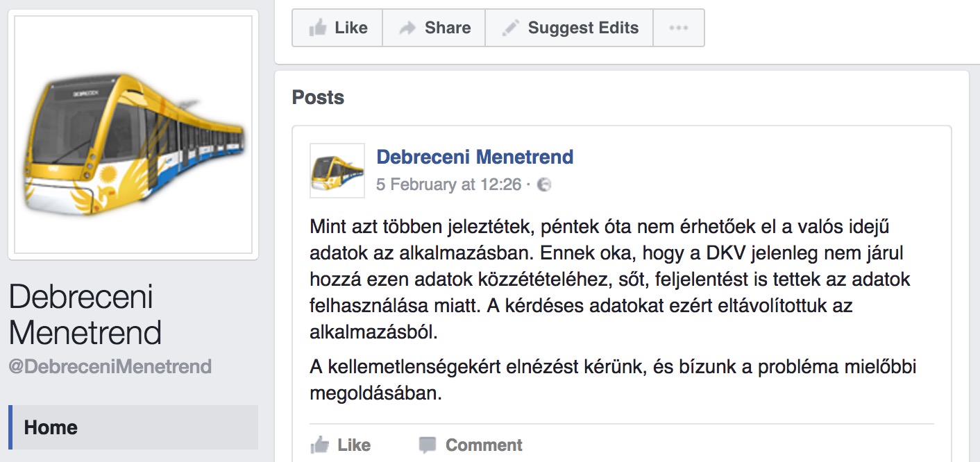This screenshot has height=462, width=980.
Task: Click the blue highlight bar beside Home
Action: tap(10, 427)
